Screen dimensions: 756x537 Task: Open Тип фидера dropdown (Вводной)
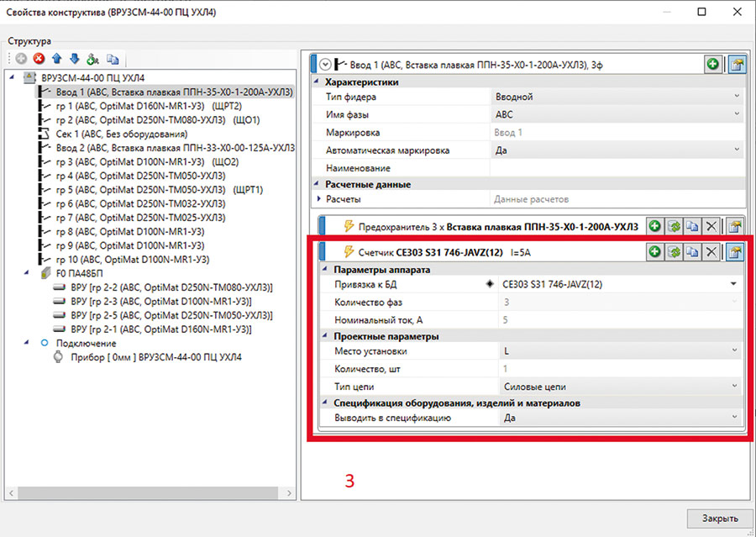click(737, 97)
